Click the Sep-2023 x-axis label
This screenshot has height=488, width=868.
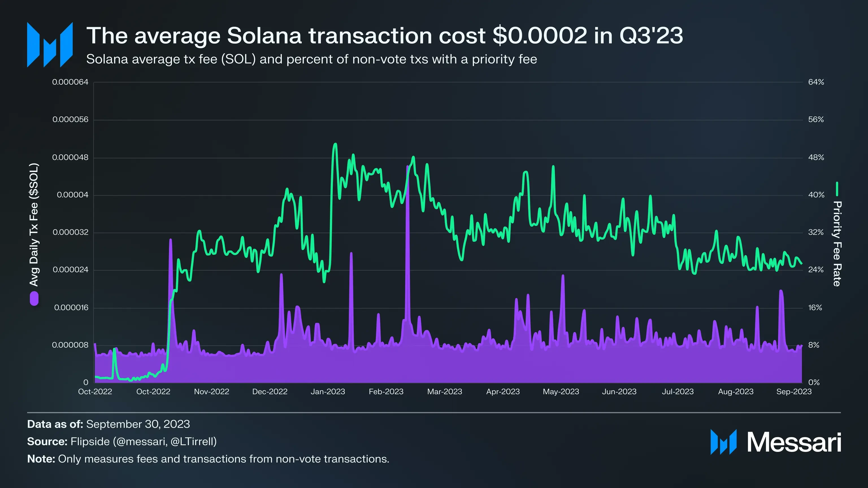coord(794,392)
